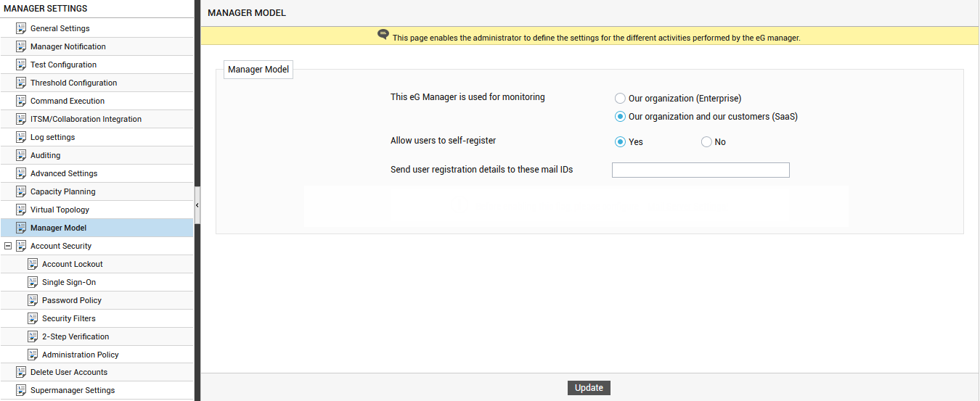The image size is (980, 401).
Task: Open Security Filters
Action: click(69, 318)
